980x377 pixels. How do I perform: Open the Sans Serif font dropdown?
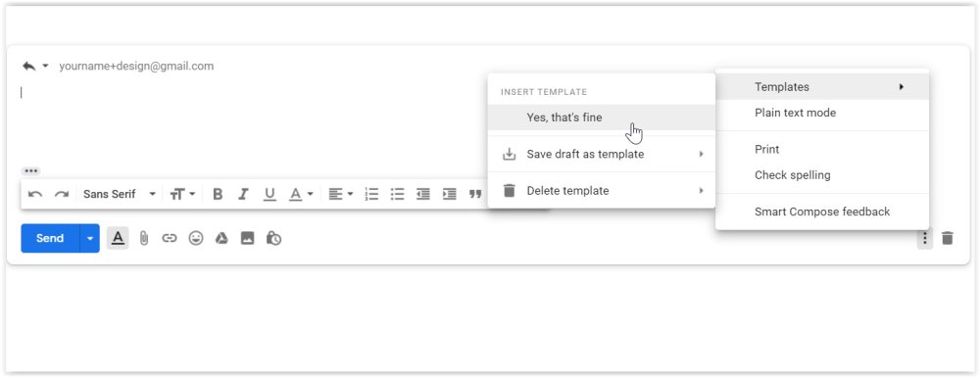coord(120,194)
